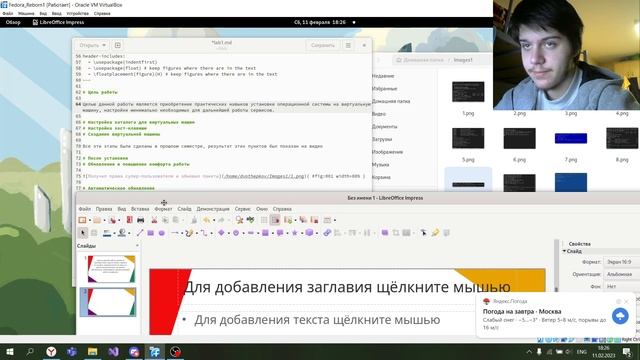Click Обзор in GNOME top bar
The height and width of the screenshot is (360, 640).
(x=13, y=22)
